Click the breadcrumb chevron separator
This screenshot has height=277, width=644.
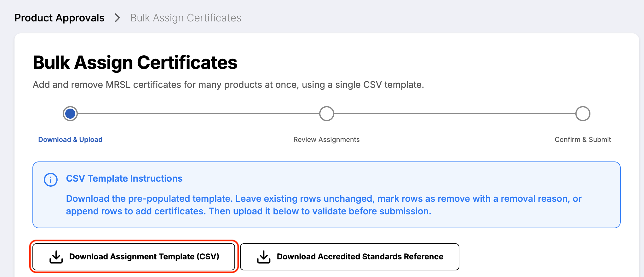click(117, 18)
